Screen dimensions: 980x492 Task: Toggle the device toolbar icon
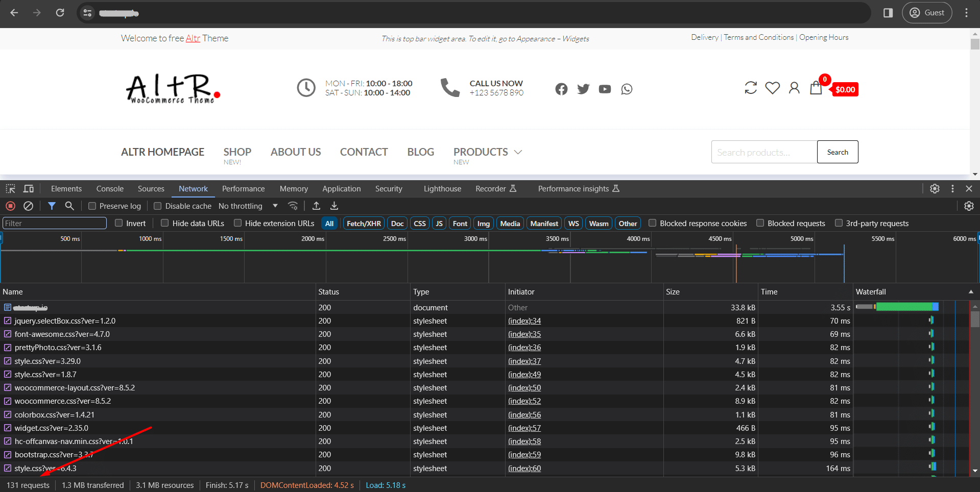28,188
